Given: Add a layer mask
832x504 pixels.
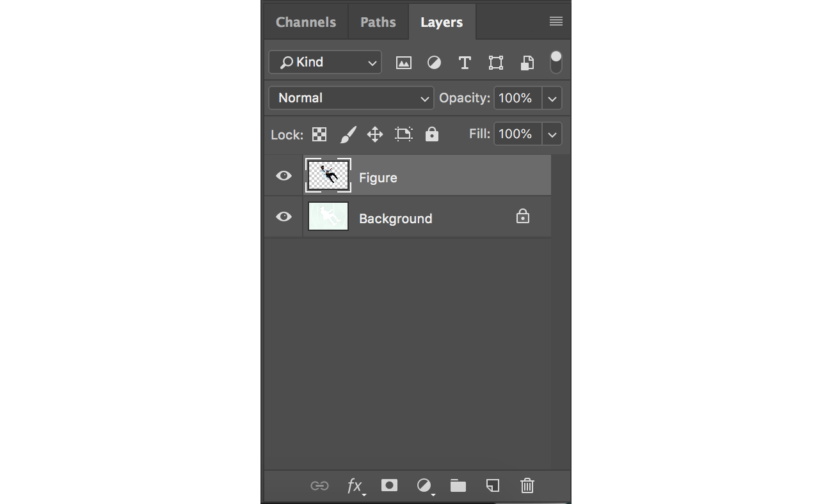Looking at the screenshot, I should (x=389, y=485).
